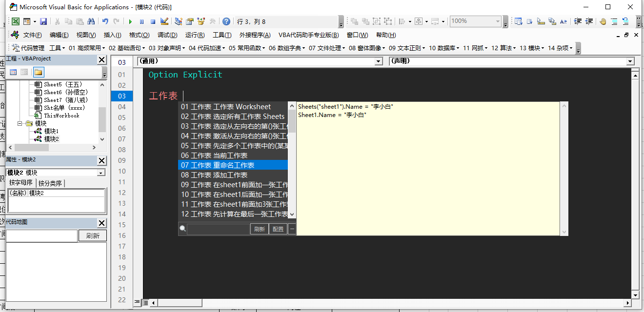Open the 窗口(W) menu
This screenshot has height=312, width=644.
358,35
